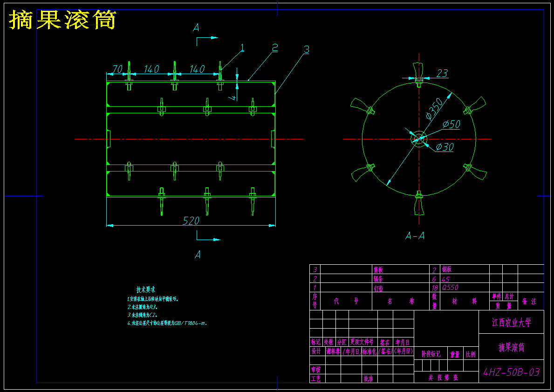
Task: Select the "设计" row label
Action: point(316,351)
